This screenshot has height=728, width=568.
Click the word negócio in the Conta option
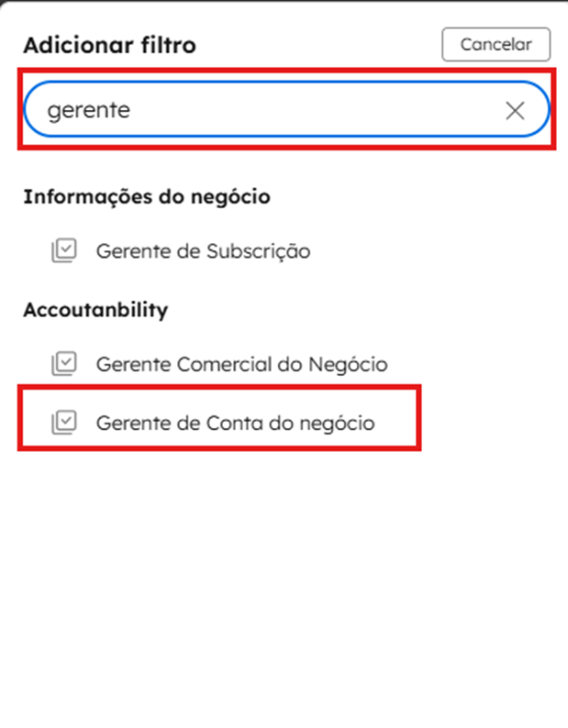click(x=340, y=423)
